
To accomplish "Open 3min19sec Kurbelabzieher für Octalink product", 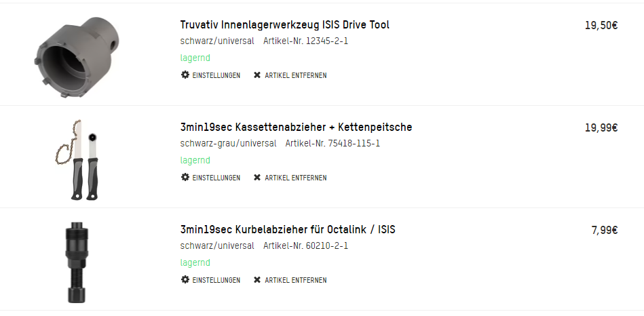I will click(x=288, y=230).
